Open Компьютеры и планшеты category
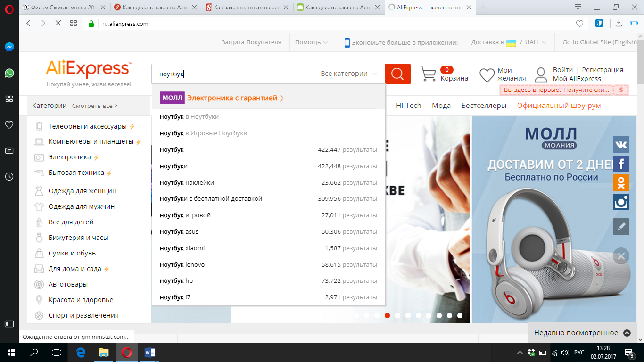This screenshot has height=362, width=644. point(91,141)
